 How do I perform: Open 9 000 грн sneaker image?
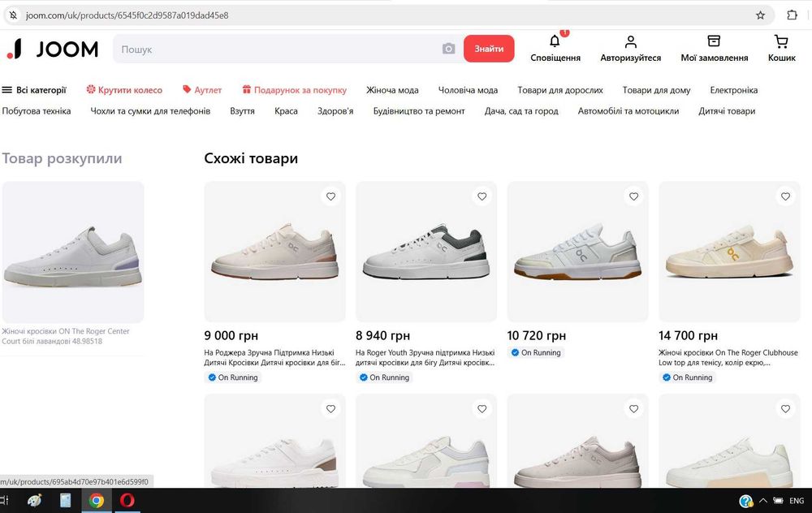pyautogui.click(x=274, y=252)
